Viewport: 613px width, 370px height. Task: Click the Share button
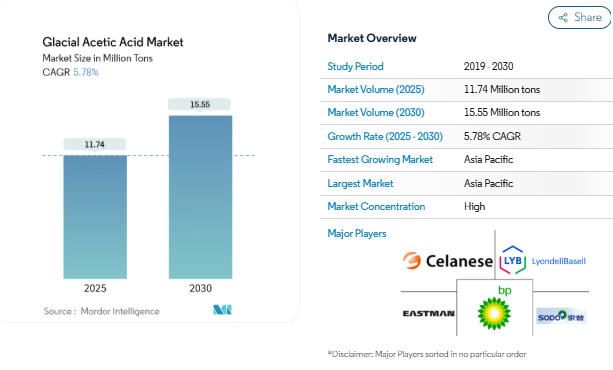click(580, 18)
